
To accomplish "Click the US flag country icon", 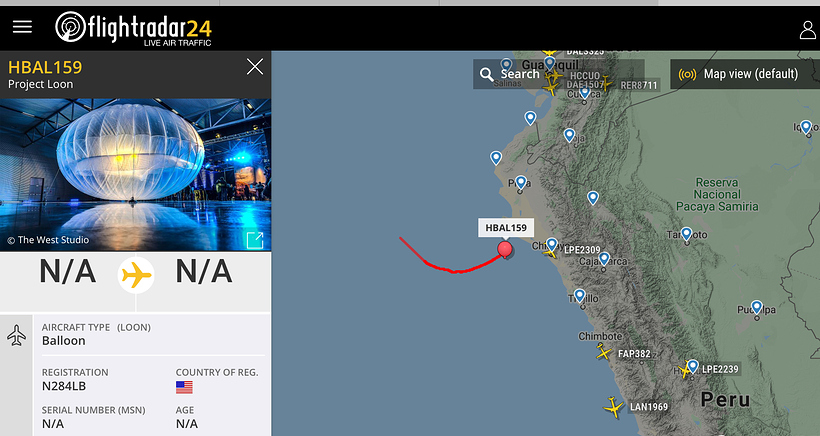I will point(184,387).
